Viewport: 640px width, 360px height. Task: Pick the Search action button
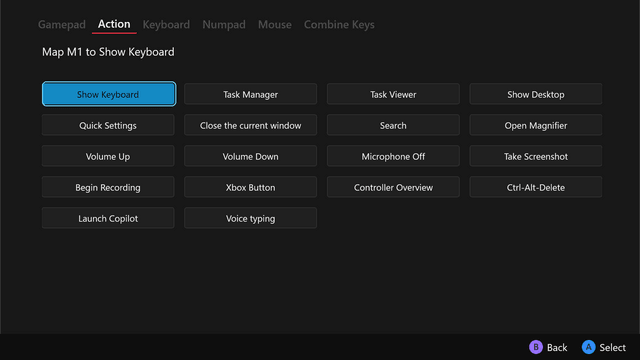click(393, 125)
